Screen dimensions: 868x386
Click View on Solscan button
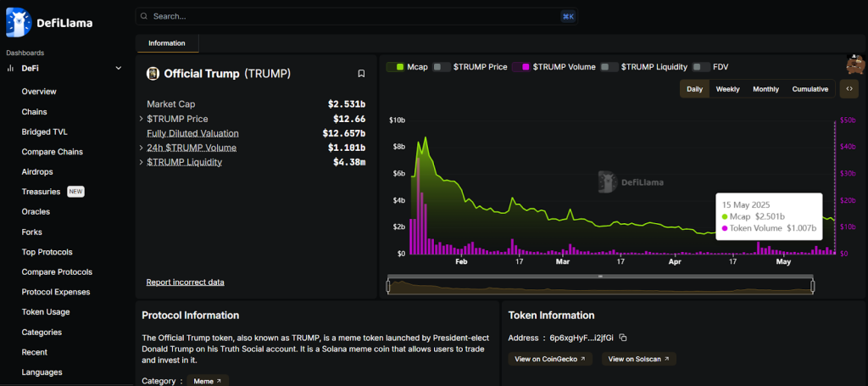pyautogui.click(x=639, y=359)
